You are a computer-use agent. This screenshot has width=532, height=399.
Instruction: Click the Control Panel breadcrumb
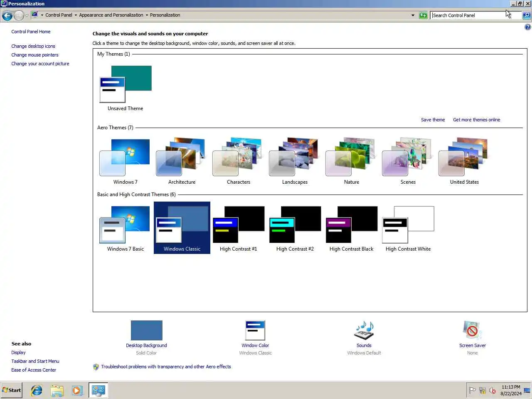(59, 15)
